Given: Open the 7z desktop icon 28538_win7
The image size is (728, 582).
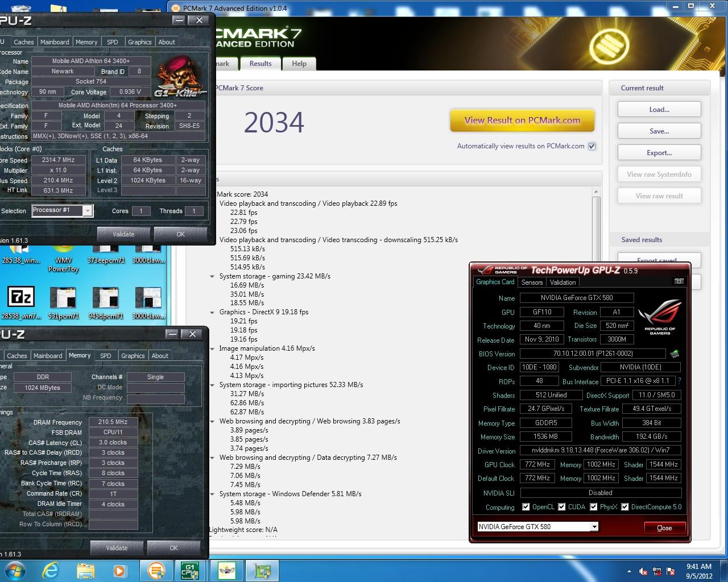Looking at the screenshot, I should [21, 304].
